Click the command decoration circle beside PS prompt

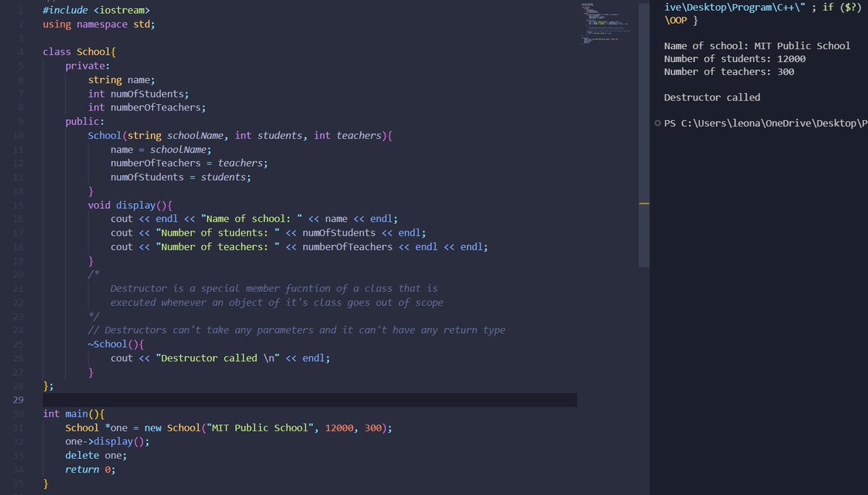[657, 123]
